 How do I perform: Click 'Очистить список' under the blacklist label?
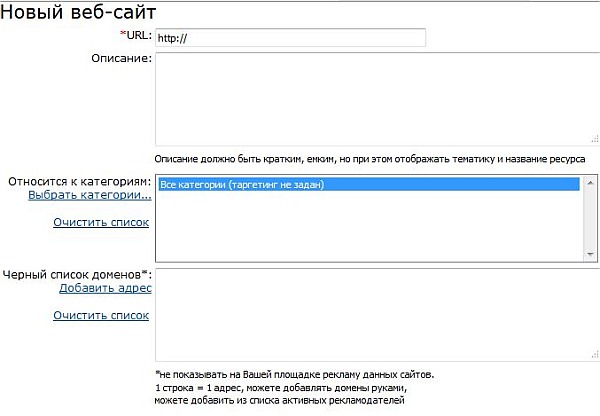[101, 315]
